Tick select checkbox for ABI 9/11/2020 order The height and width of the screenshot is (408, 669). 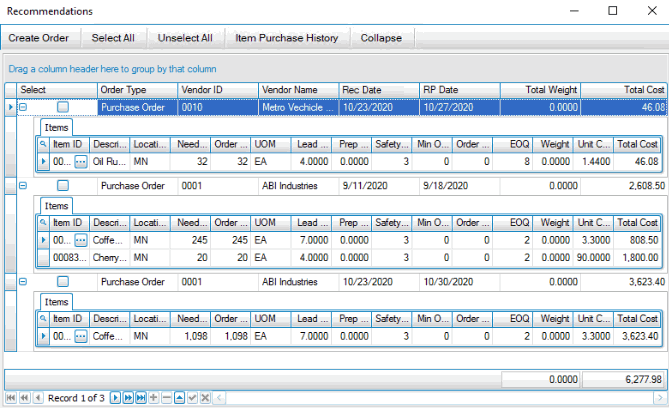pos(63,186)
